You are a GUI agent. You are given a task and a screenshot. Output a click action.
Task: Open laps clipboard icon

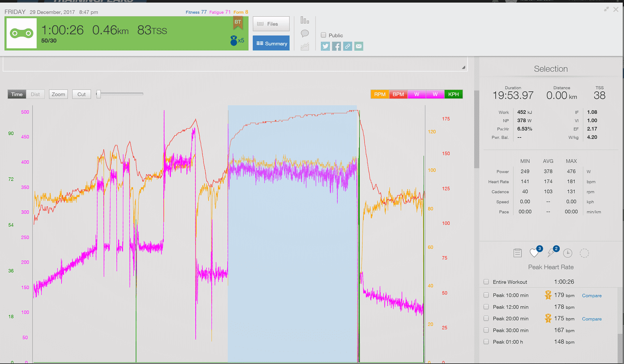(518, 253)
